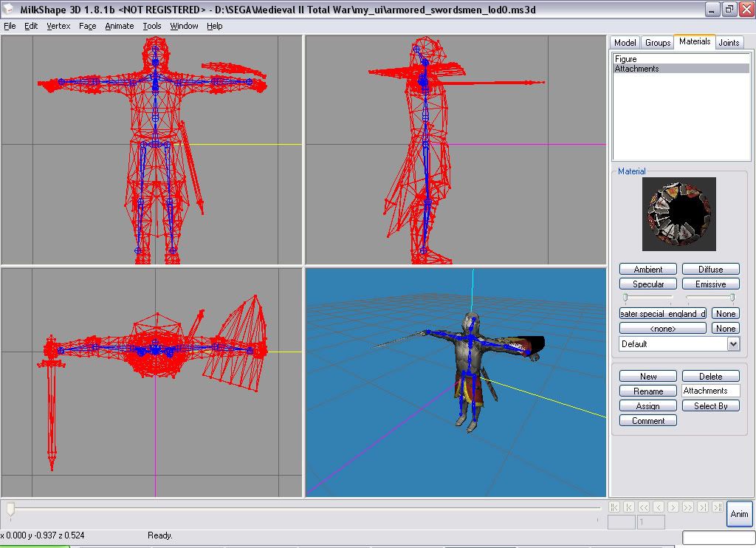Switch to the Groups tab

point(658,42)
